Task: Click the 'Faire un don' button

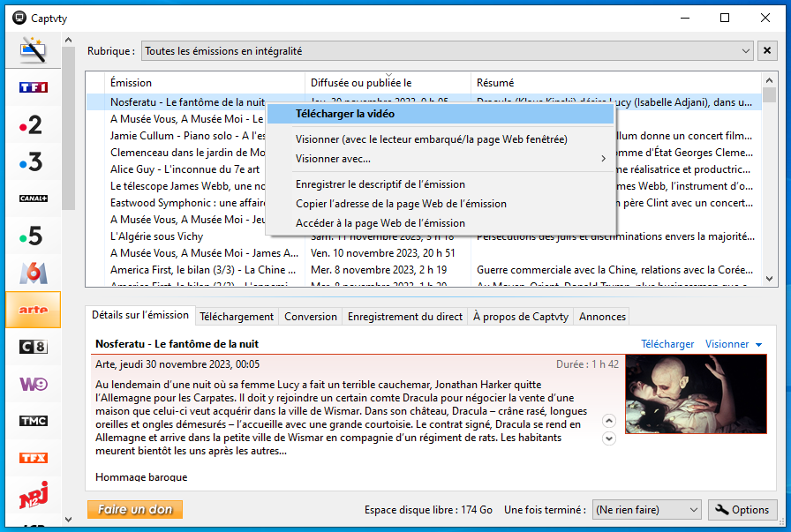Action: click(135, 510)
